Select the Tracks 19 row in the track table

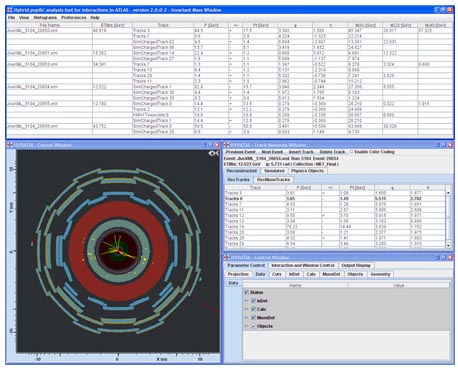click(x=335, y=227)
